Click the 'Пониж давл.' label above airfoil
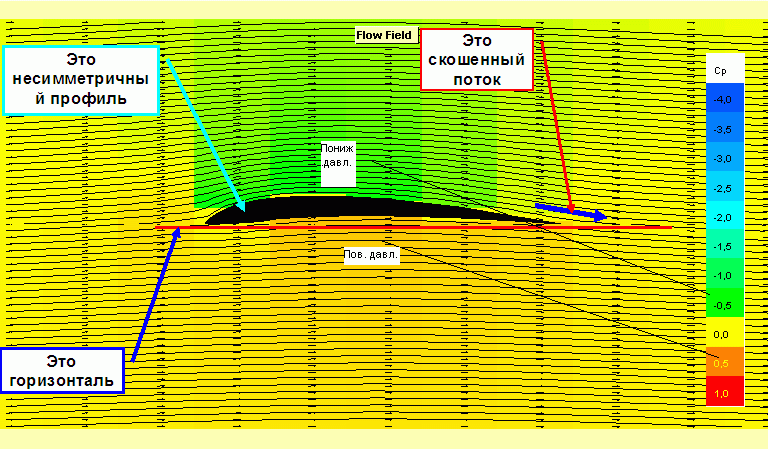Screen dimensions: 768x449 tap(337, 164)
